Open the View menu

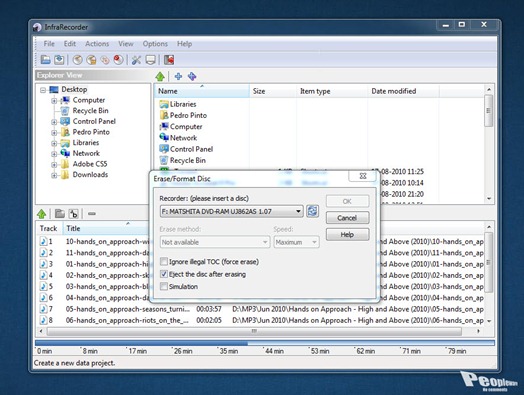pos(126,44)
